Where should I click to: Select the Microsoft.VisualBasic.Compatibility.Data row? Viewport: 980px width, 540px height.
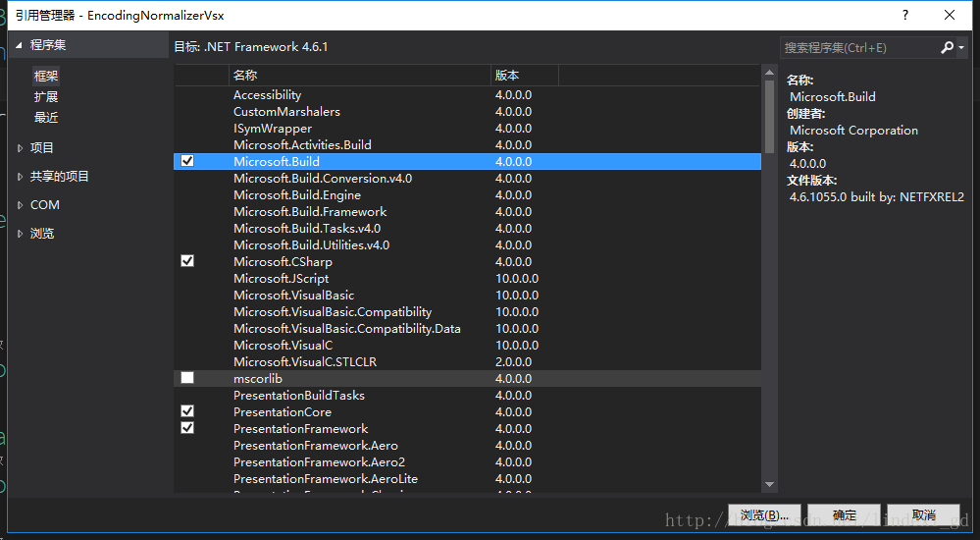[x=468, y=329]
